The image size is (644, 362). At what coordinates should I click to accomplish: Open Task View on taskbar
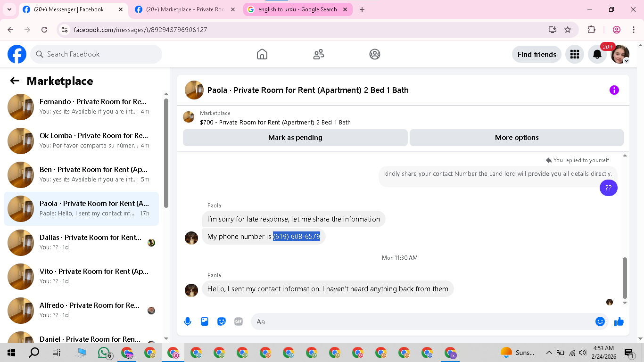click(x=57, y=353)
